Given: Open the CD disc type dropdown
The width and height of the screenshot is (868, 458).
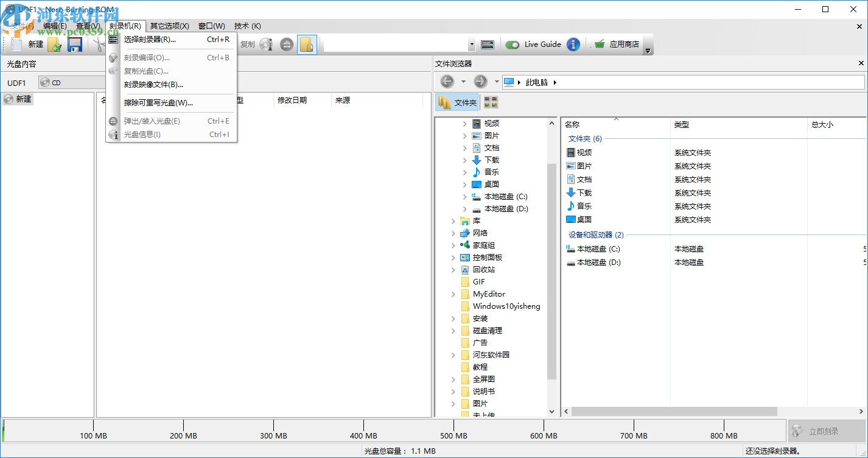Looking at the screenshot, I should [x=71, y=82].
